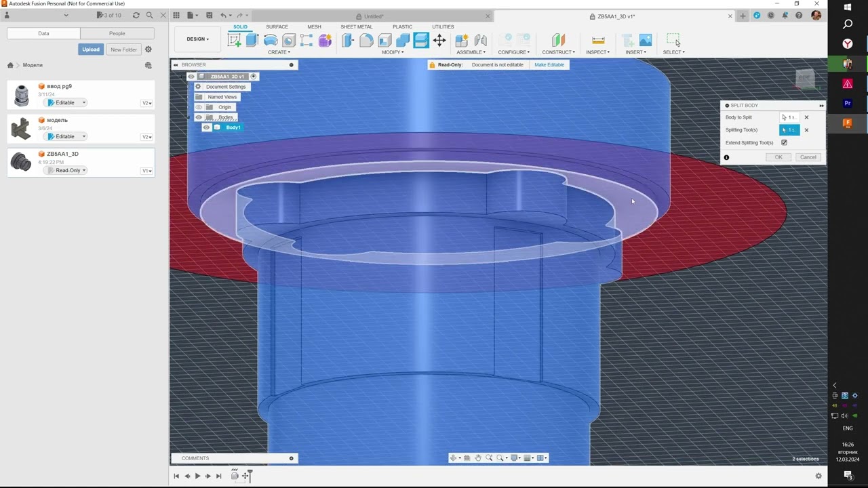Toggle visibility of Origin folder
The image size is (868, 488).
(199, 107)
